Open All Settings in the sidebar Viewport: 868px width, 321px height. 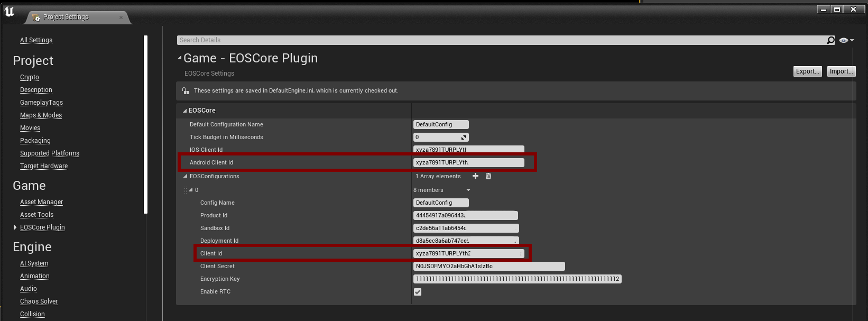pos(36,40)
